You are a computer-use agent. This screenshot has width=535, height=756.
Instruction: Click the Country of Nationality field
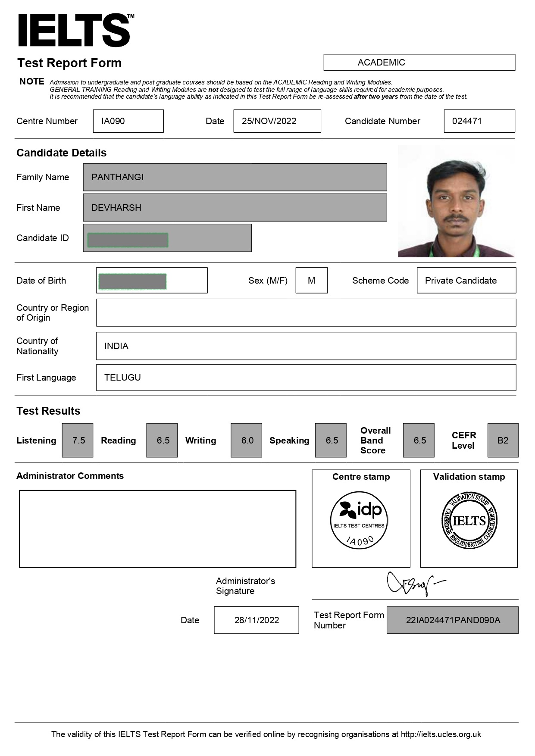(306, 346)
